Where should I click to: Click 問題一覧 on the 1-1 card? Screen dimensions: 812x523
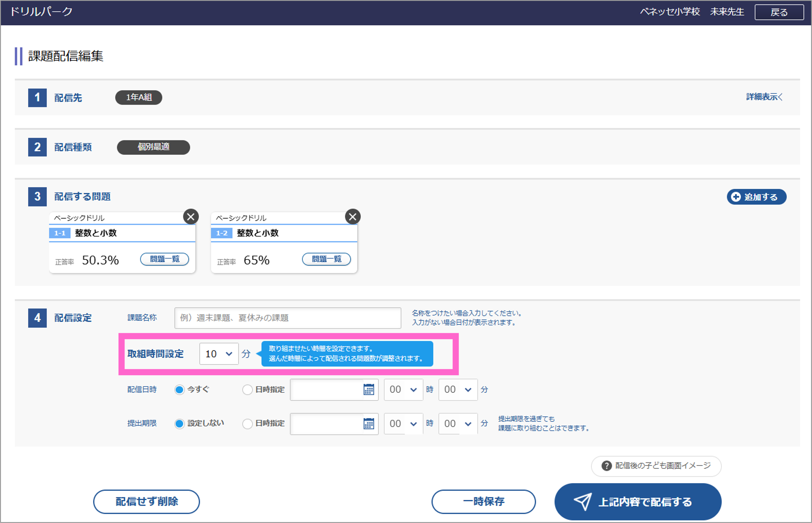click(x=165, y=259)
